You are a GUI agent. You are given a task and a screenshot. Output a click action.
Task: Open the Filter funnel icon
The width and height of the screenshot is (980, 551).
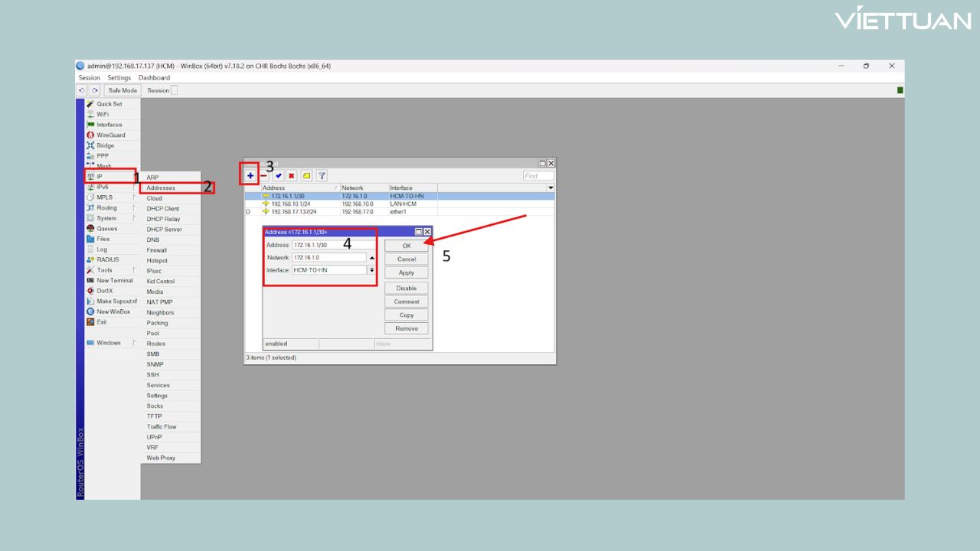tap(322, 176)
